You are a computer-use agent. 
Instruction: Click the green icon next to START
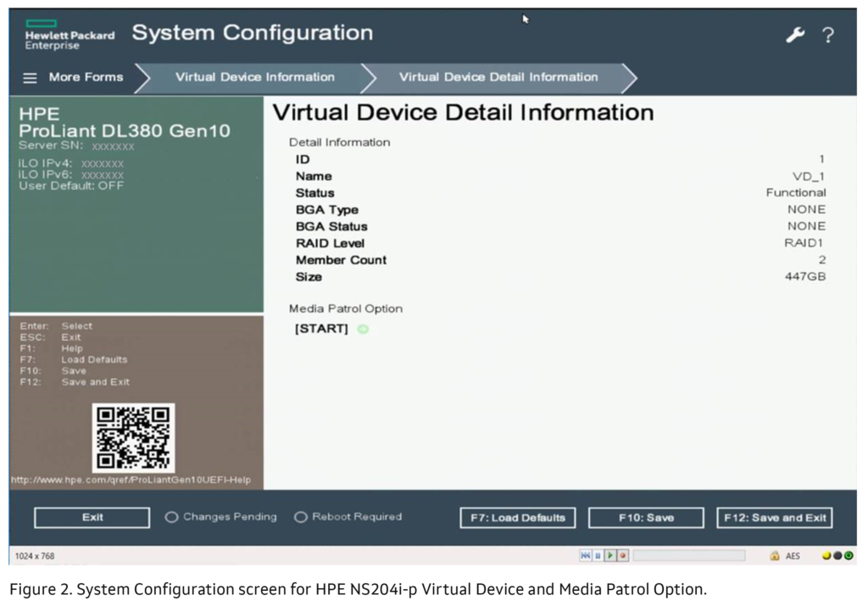coord(363,329)
